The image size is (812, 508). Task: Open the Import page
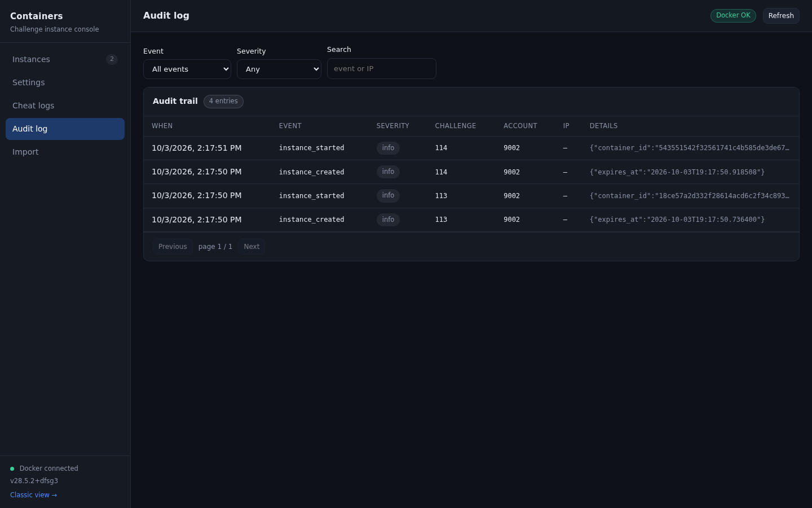[x=65, y=152]
